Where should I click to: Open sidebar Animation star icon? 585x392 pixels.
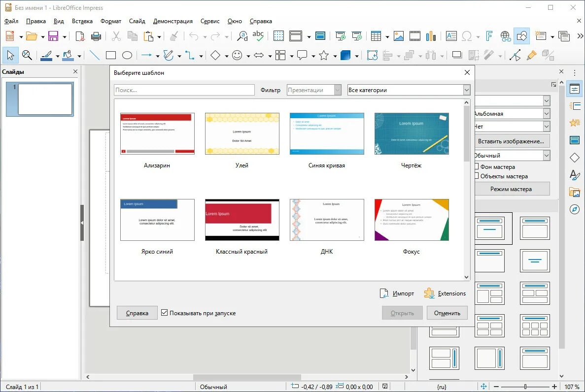[575, 123]
